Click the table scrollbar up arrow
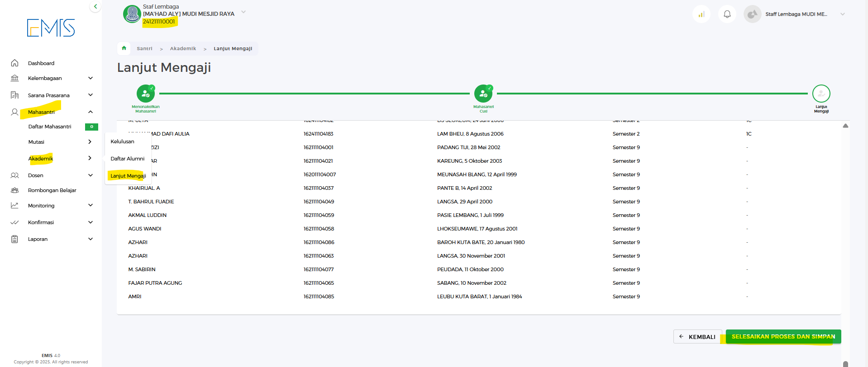This screenshot has width=868, height=367. pyautogui.click(x=845, y=126)
